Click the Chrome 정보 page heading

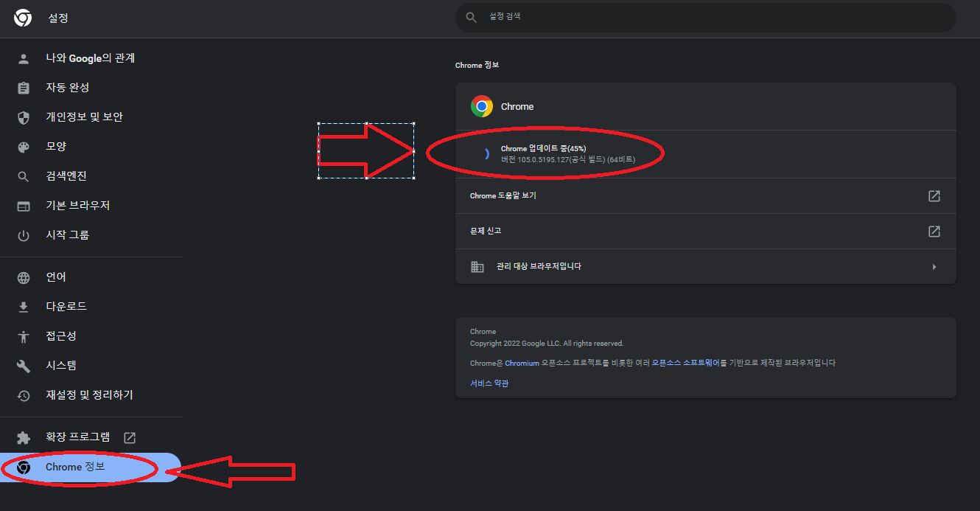point(477,66)
